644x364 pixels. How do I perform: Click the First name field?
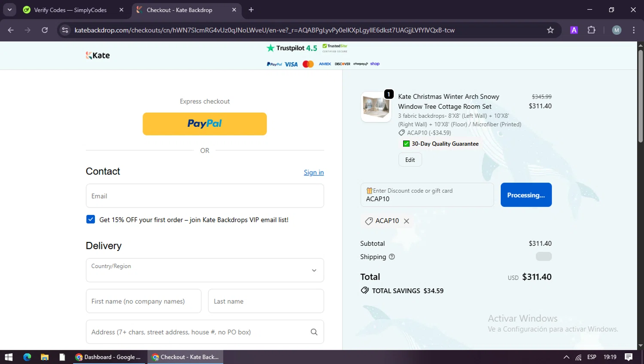tap(143, 301)
